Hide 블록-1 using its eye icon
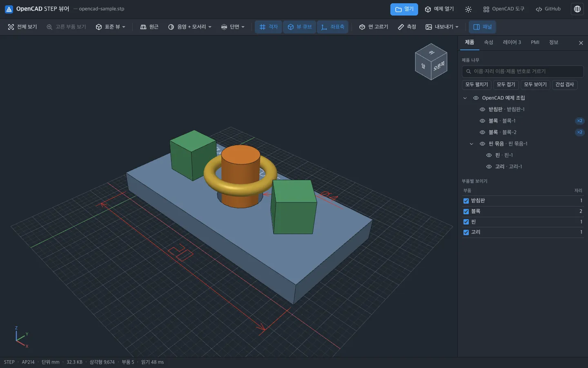 pyautogui.click(x=482, y=121)
